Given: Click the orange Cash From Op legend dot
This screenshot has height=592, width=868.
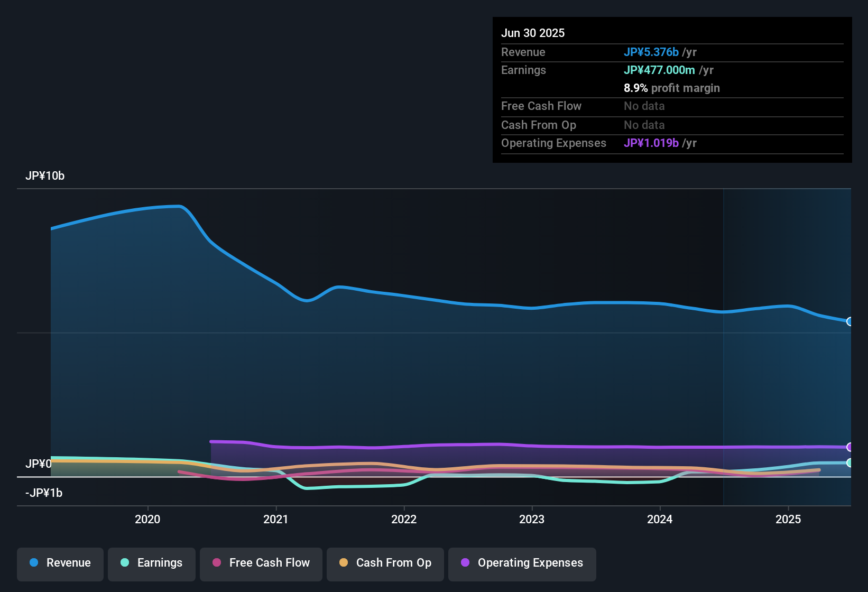Looking at the screenshot, I should click(344, 563).
